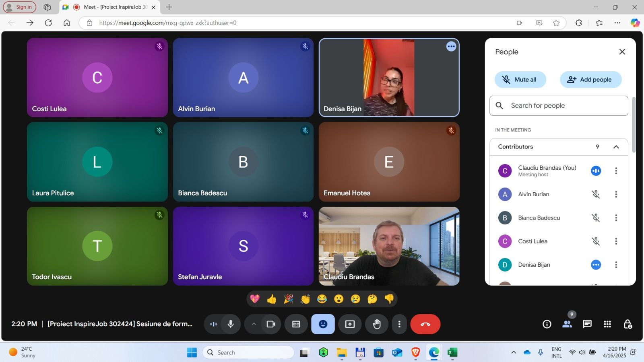Send the thumbs up reaction
The image size is (644, 362).
[x=272, y=299]
